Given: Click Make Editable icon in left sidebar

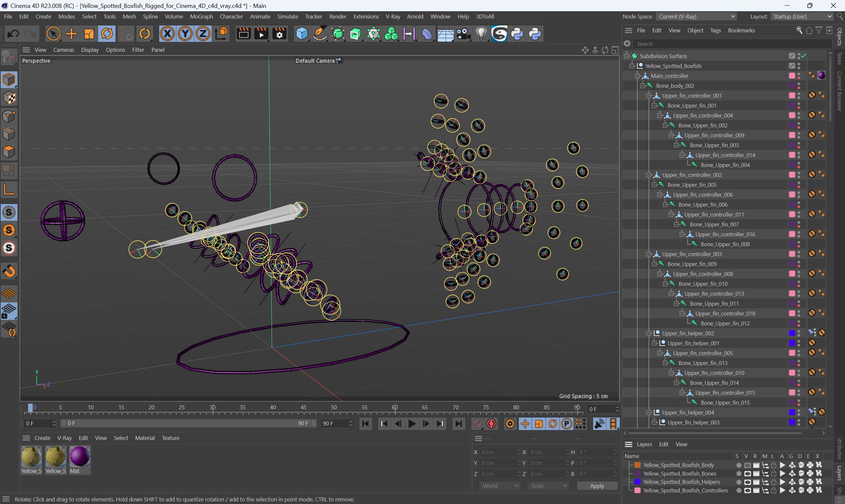Looking at the screenshot, I should tap(9, 57).
